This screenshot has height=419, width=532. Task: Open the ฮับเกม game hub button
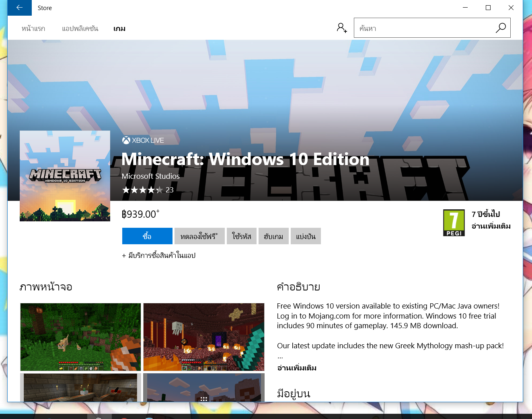click(x=273, y=236)
